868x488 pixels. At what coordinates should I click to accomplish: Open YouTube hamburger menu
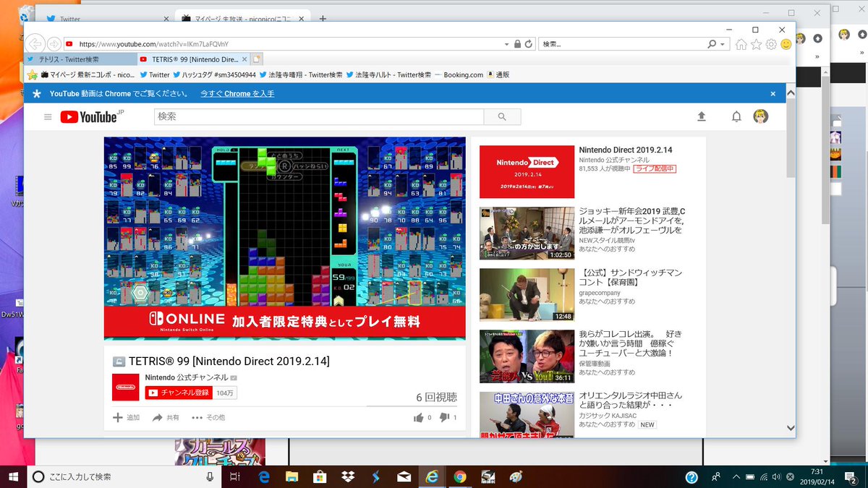tap(48, 116)
